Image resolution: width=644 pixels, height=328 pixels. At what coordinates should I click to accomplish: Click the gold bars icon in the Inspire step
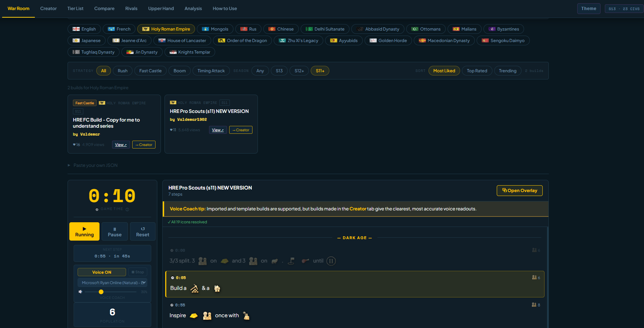194,316
